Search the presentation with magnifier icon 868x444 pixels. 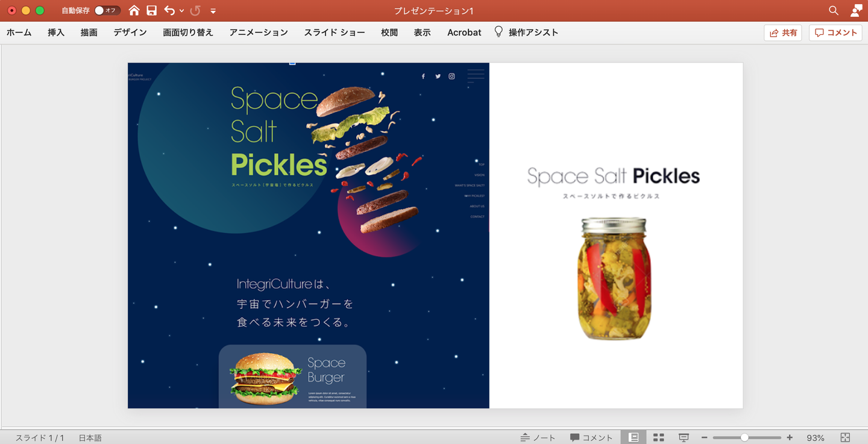point(834,10)
